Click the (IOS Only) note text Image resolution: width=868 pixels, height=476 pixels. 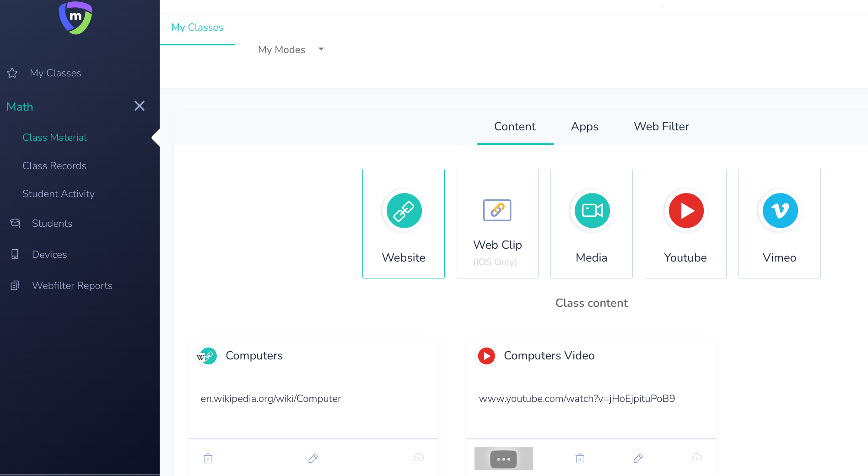[x=495, y=262]
